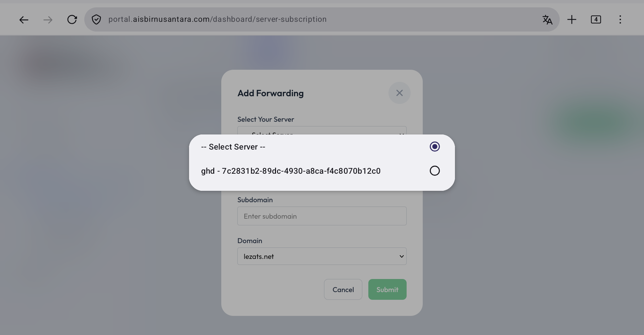Submit the Add Forwarding form
Viewport: 644px width, 335px height.
[387, 290]
